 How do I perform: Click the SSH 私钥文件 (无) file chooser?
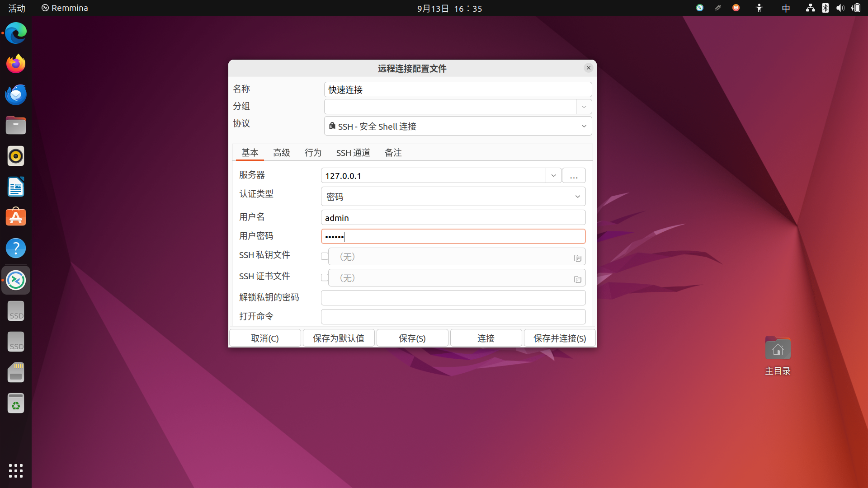click(x=457, y=256)
